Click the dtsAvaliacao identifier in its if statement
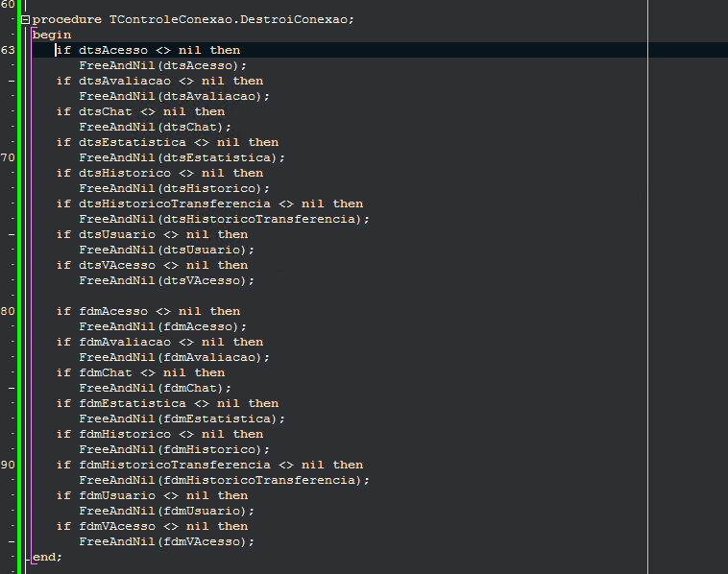 125,81
